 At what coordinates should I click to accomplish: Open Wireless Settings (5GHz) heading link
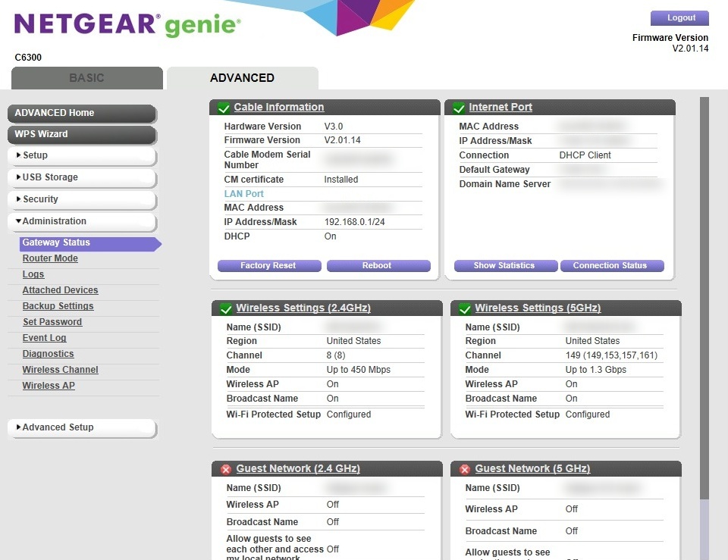coord(538,308)
